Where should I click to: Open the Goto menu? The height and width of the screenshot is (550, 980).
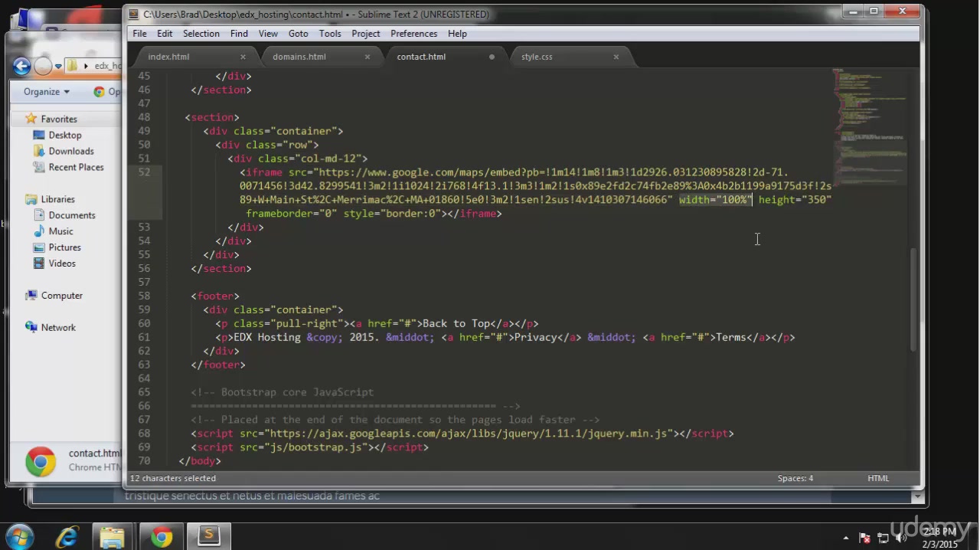coord(298,34)
